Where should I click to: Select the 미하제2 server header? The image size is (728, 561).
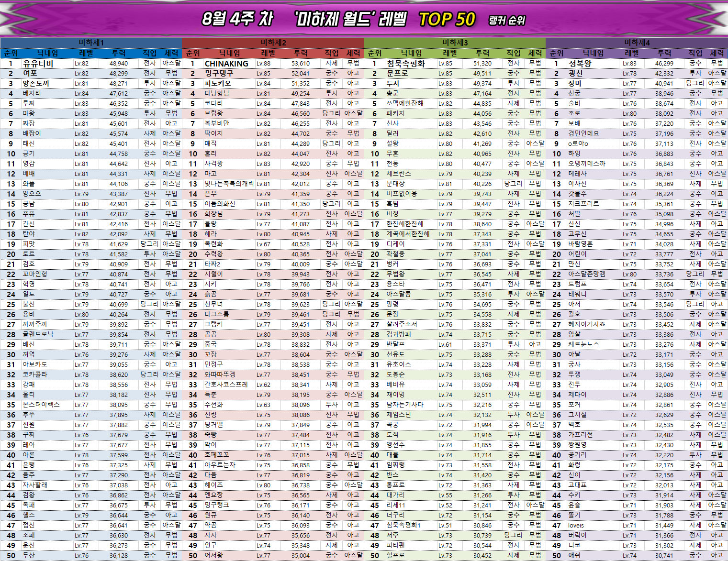273,43
